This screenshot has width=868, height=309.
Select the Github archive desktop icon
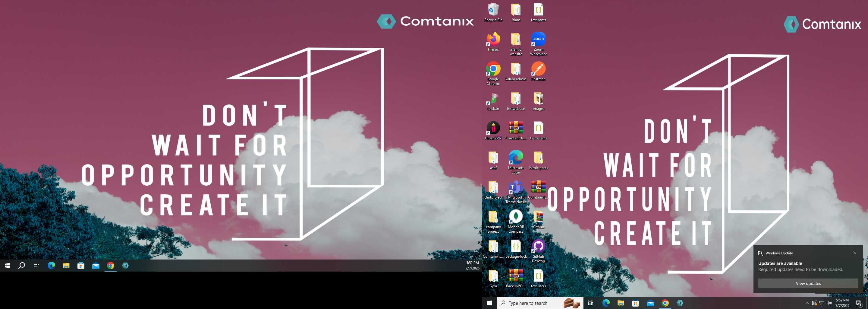coord(538,219)
